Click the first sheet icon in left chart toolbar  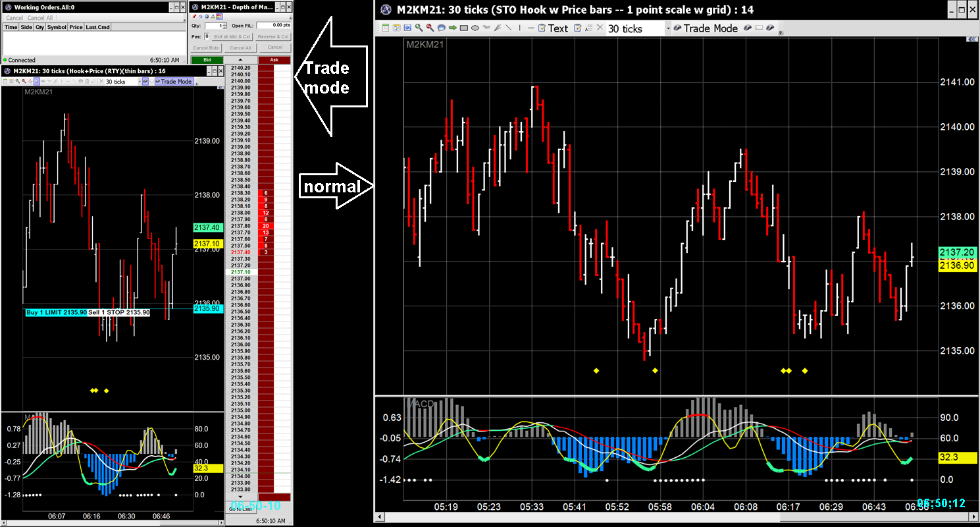point(5,81)
